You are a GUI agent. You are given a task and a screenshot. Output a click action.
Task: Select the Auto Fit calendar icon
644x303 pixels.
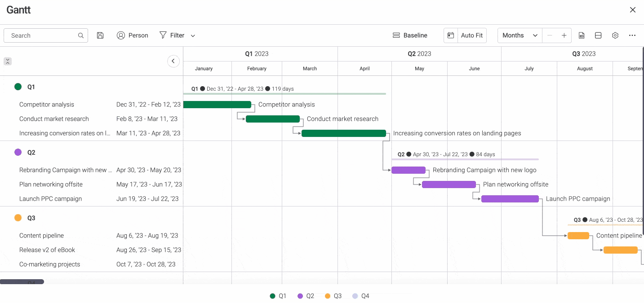pos(451,35)
